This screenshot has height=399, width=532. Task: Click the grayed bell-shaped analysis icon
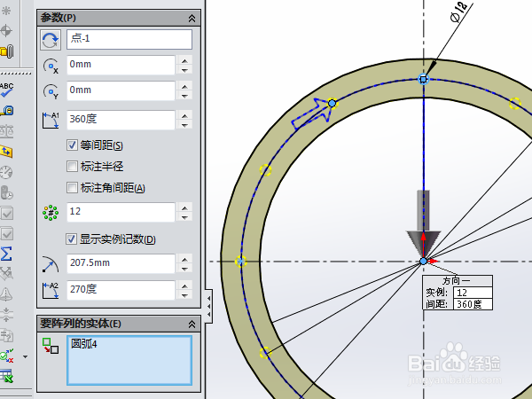(x=6, y=294)
